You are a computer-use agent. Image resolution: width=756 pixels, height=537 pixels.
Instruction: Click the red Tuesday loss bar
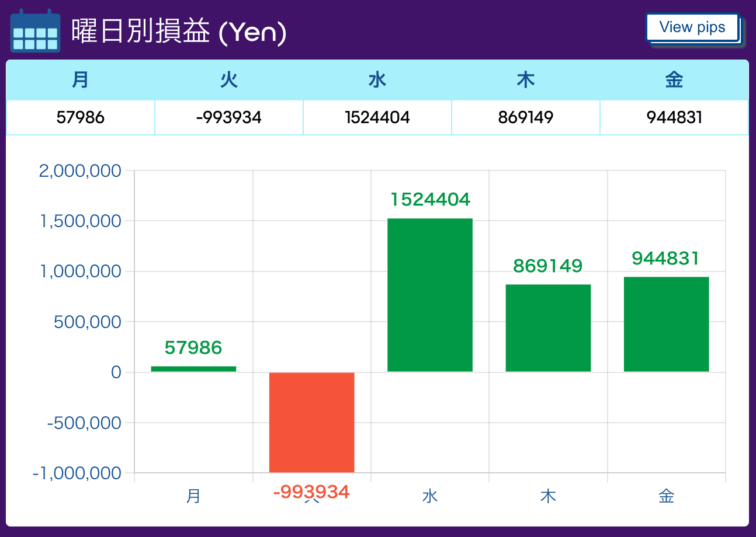coord(311,422)
